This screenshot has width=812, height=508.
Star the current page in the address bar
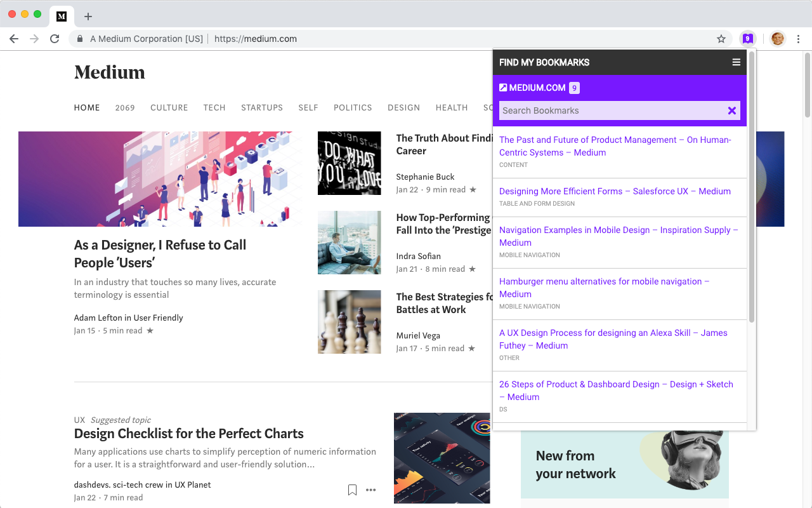[x=721, y=39]
